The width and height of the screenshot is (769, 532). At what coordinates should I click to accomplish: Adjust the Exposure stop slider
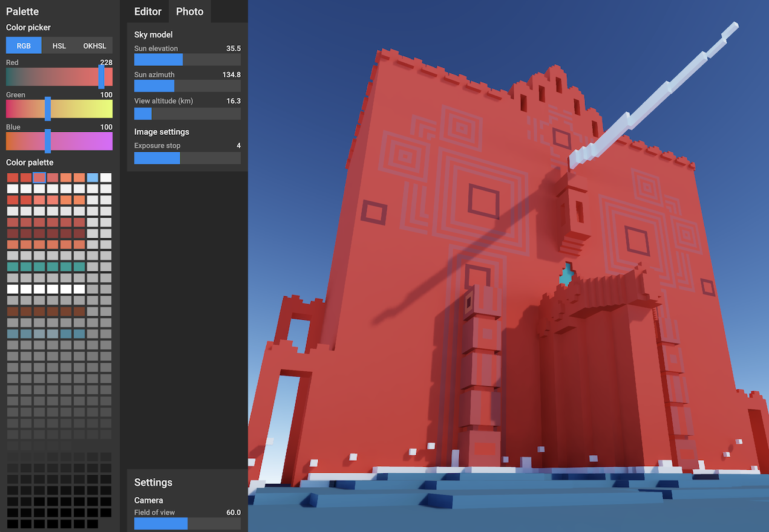(188, 158)
